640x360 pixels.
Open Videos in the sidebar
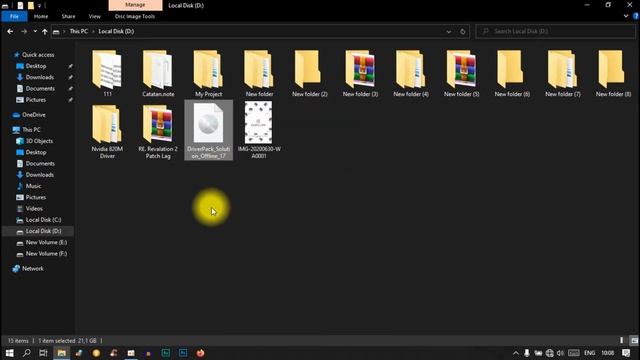click(34, 209)
